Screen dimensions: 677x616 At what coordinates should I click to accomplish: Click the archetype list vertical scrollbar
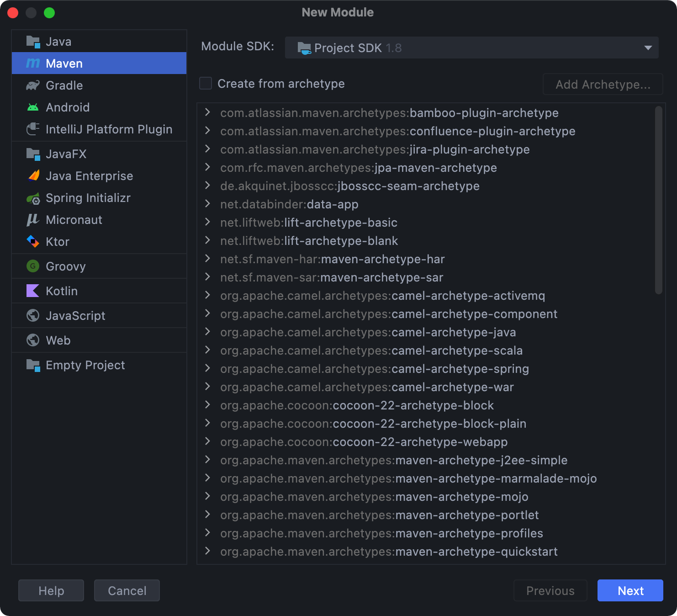pos(658,200)
